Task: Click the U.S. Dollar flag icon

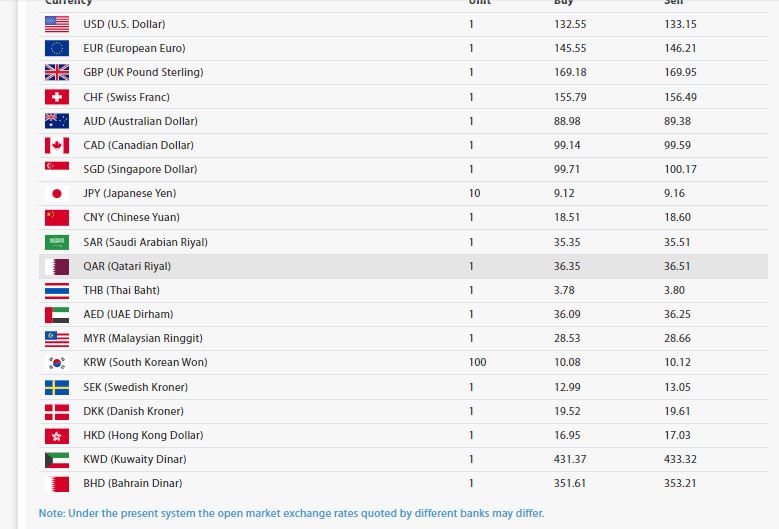Action: click(x=57, y=24)
